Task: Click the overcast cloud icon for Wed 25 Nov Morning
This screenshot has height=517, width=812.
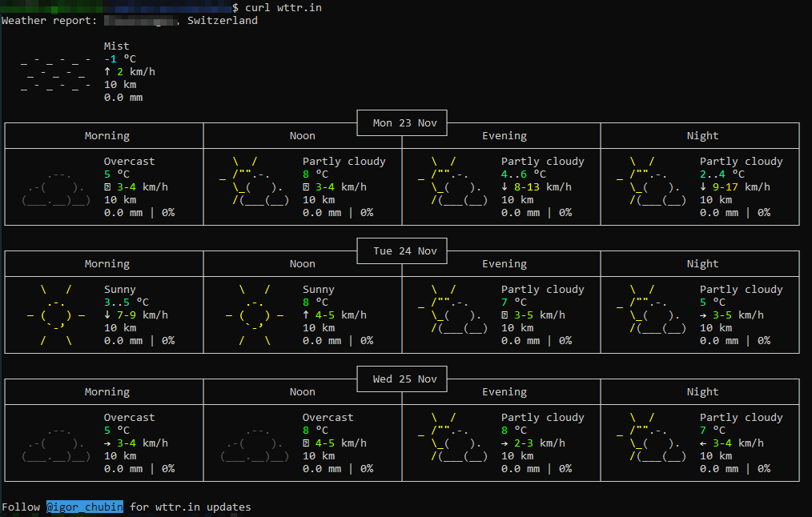Action: point(56,443)
